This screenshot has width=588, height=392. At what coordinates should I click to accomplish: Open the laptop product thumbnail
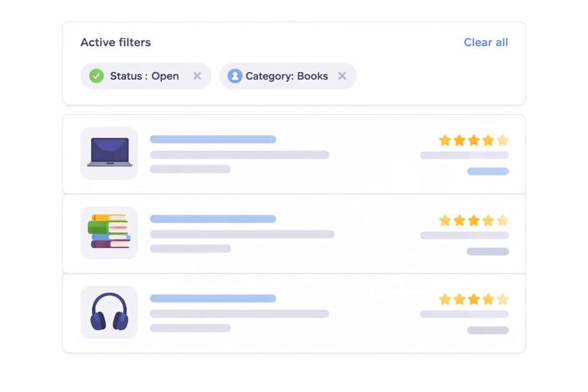109,153
